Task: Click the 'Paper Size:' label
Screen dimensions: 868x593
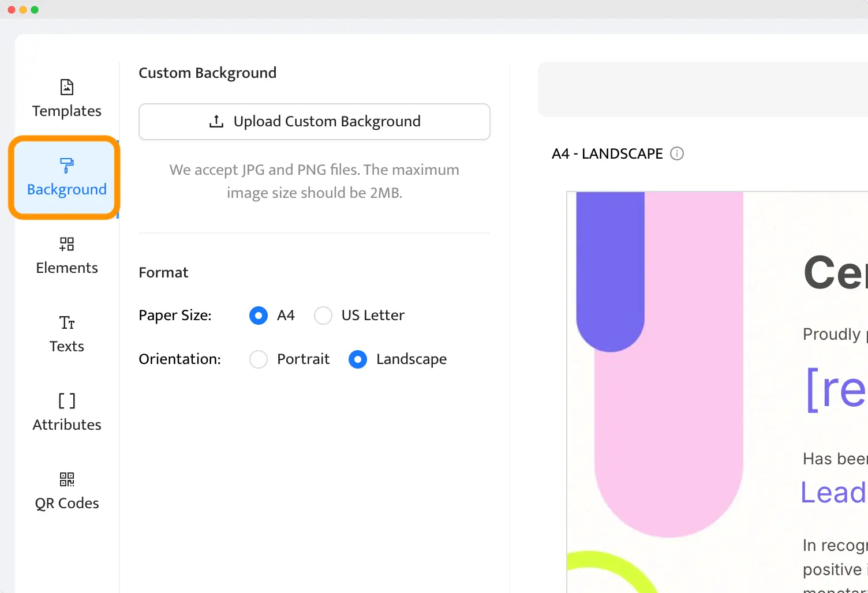Action: pyautogui.click(x=175, y=316)
